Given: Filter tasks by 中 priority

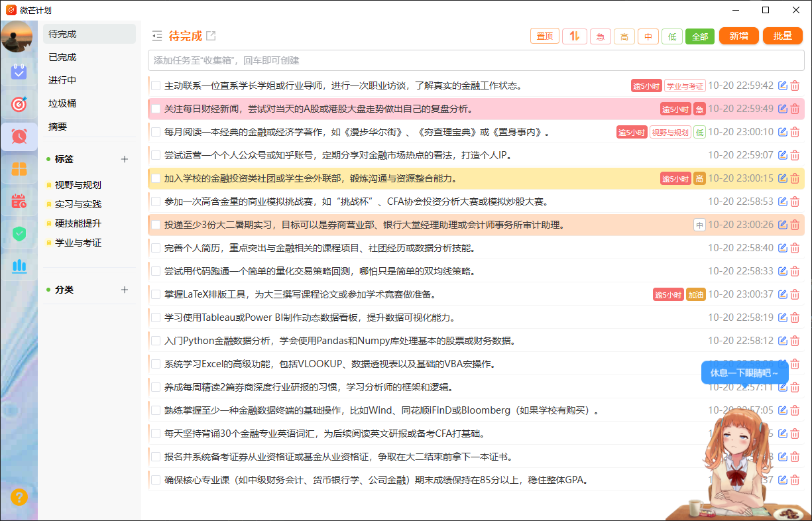Looking at the screenshot, I should [648, 36].
